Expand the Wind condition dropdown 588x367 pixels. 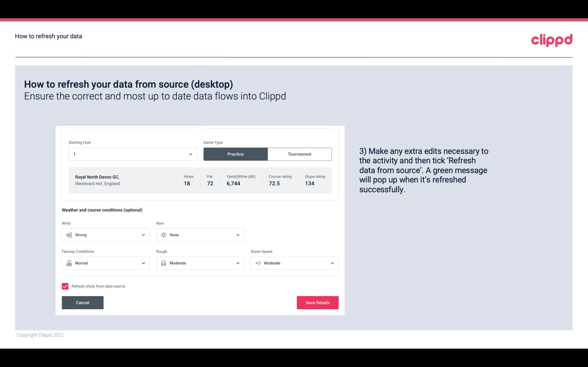(143, 235)
